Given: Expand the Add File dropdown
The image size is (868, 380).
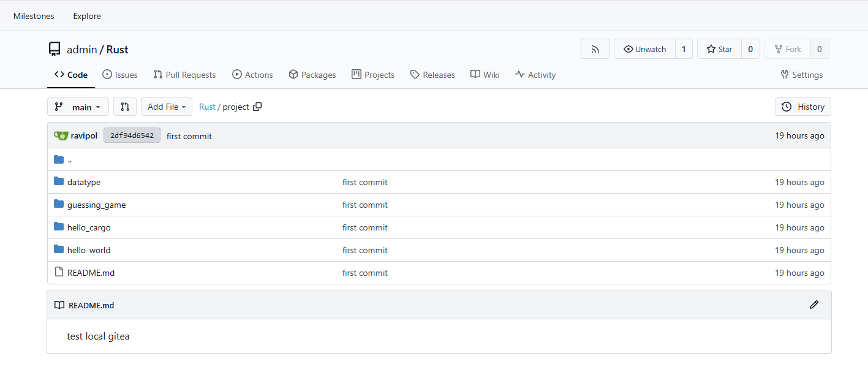Looking at the screenshot, I should click(x=167, y=107).
